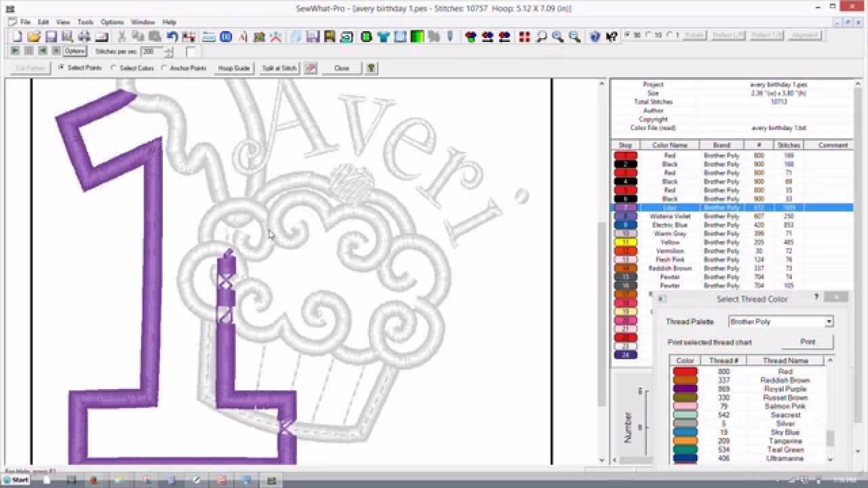Click the Hoop Guide button
The width and height of the screenshot is (868, 488).
pos(234,68)
